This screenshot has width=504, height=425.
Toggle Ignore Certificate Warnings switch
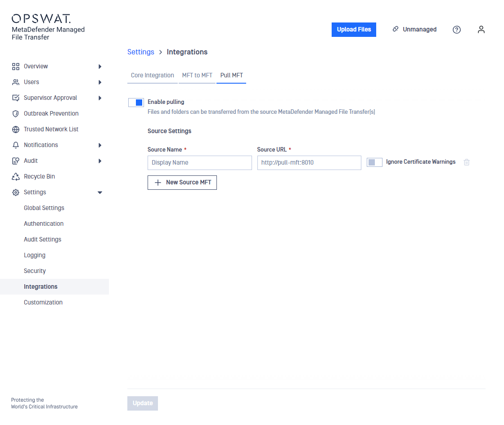[374, 162]
